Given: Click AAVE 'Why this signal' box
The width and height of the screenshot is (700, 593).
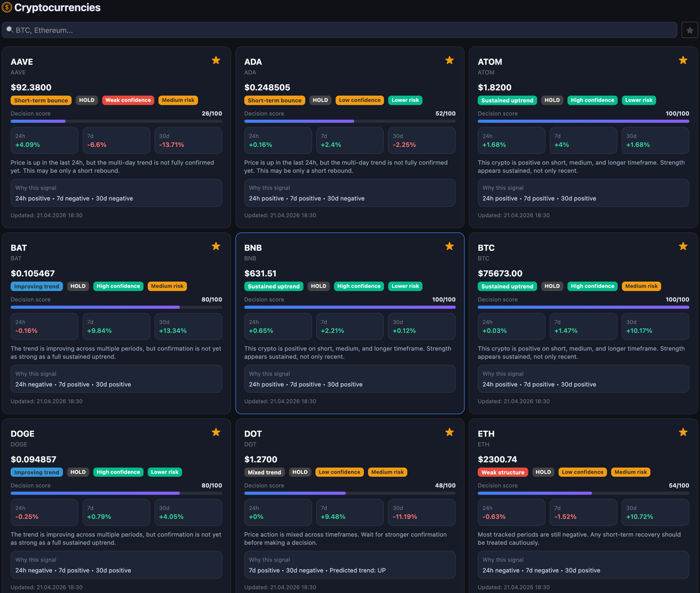Looking at the screenshot, I should point(116,193).
